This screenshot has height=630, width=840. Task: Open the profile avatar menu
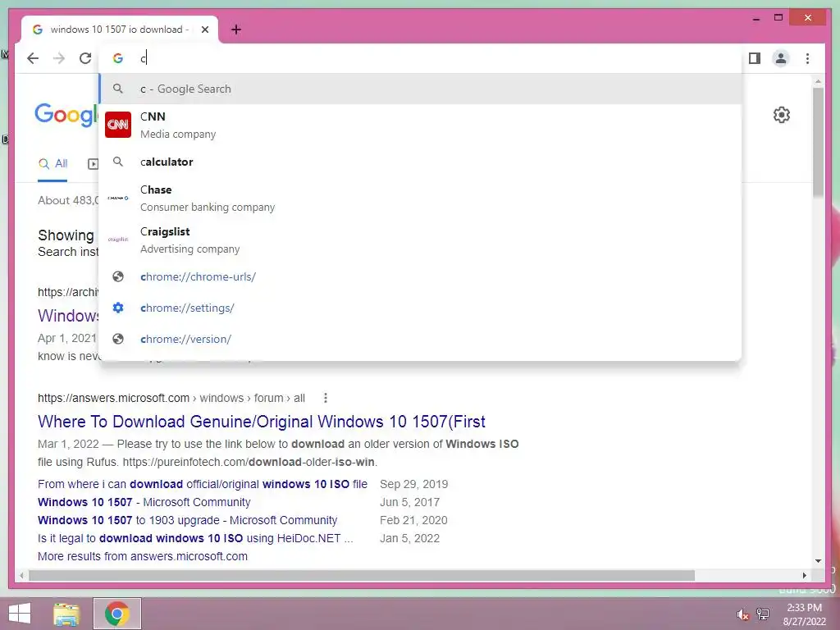coord(781,58)
